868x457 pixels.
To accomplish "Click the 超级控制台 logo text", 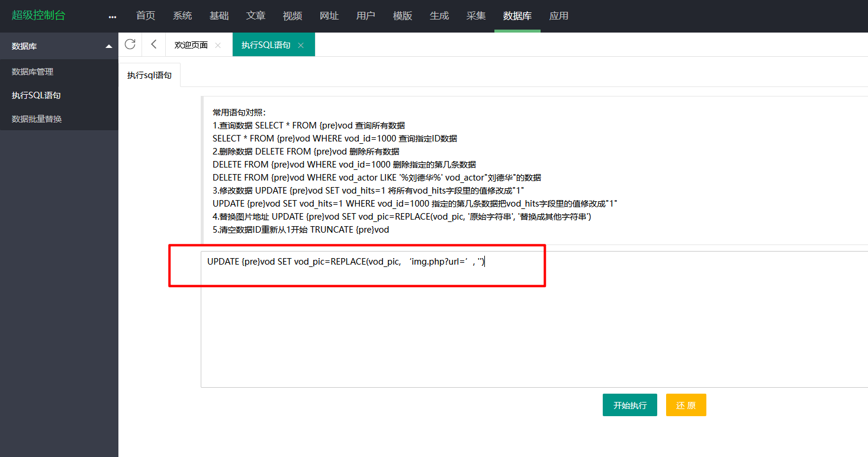I will point(38,15).
